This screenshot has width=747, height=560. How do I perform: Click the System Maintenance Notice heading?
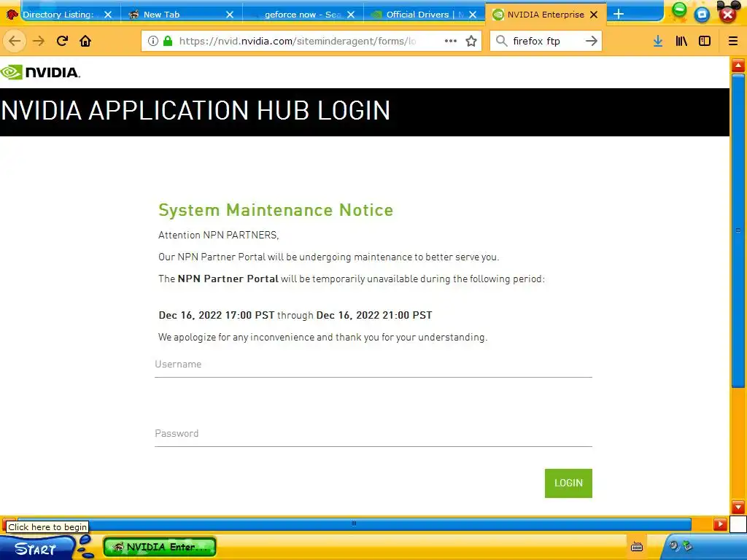pyautogui.click(x=276, y=210)
